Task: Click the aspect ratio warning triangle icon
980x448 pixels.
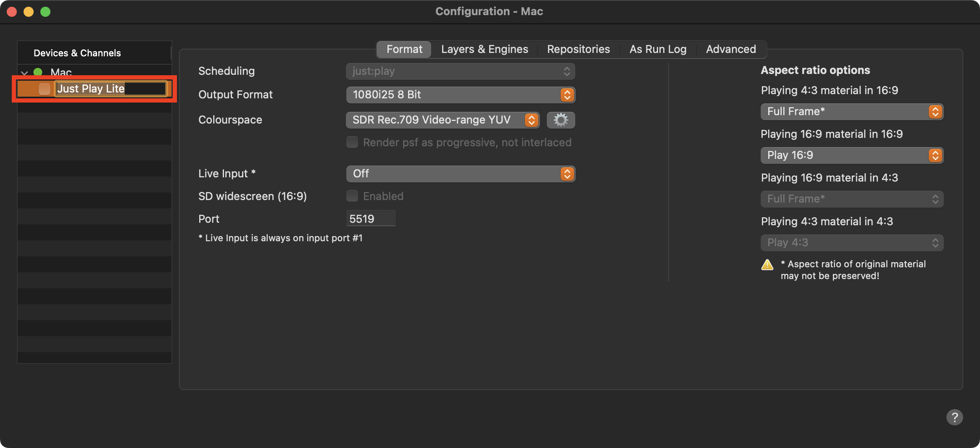Action: pos(767,265)
